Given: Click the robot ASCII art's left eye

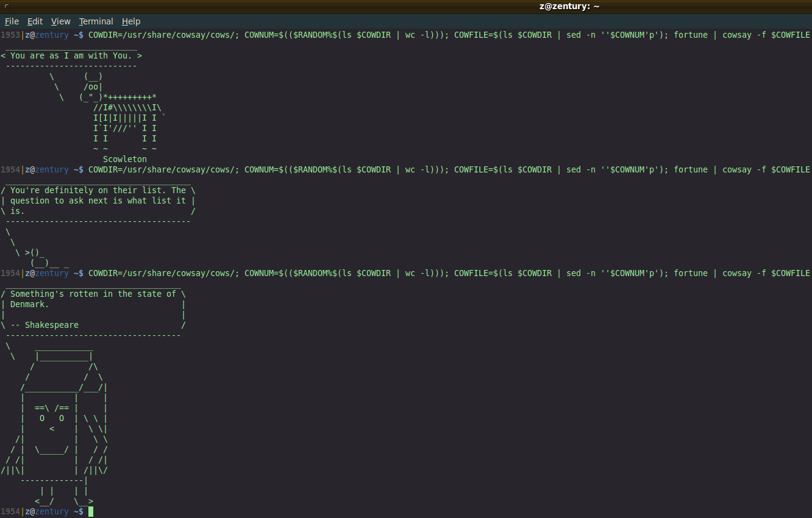Looking at the screenshot, I should pyautogui.click(x=42, y=418).
